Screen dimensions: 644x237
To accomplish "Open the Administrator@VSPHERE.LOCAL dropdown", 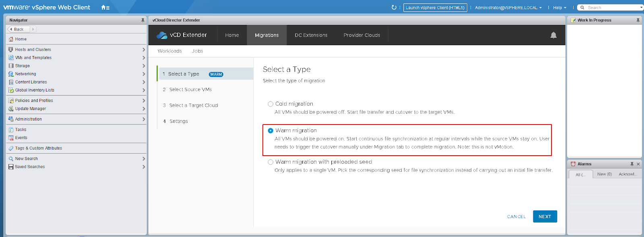I will point(508,8).
